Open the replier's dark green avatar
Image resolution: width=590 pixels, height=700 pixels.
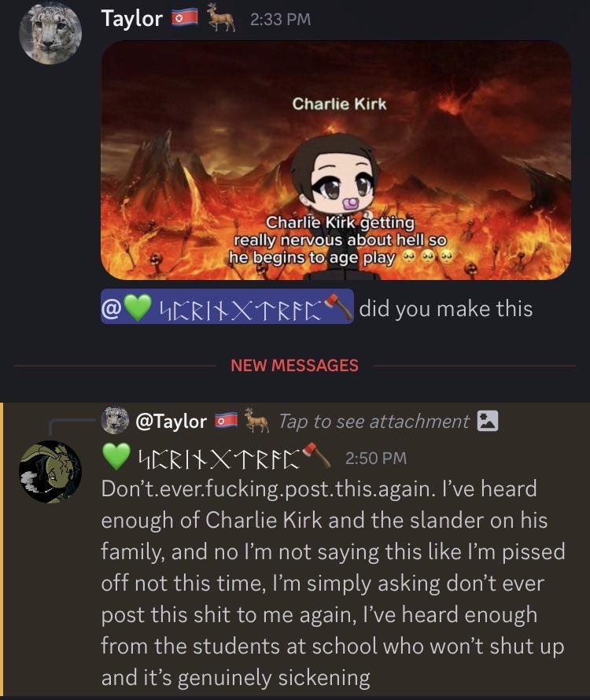50,472
